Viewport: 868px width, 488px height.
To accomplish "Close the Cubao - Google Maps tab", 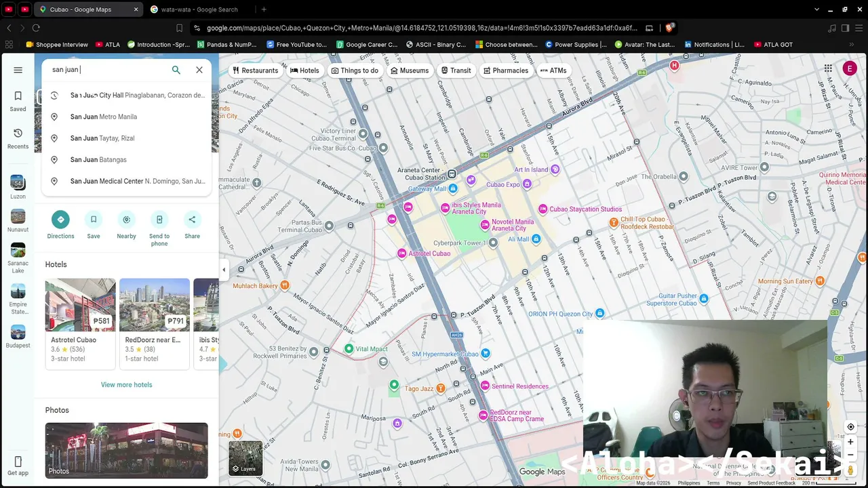I will coord(136,9).
